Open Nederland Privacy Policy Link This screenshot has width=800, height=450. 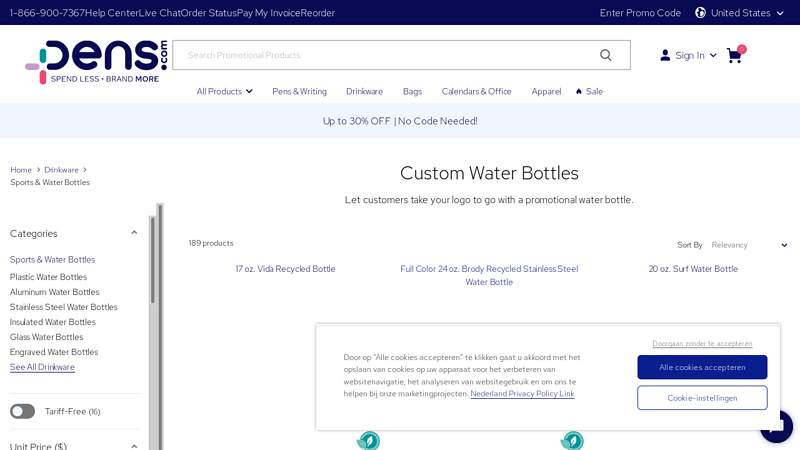coord(522,393)
